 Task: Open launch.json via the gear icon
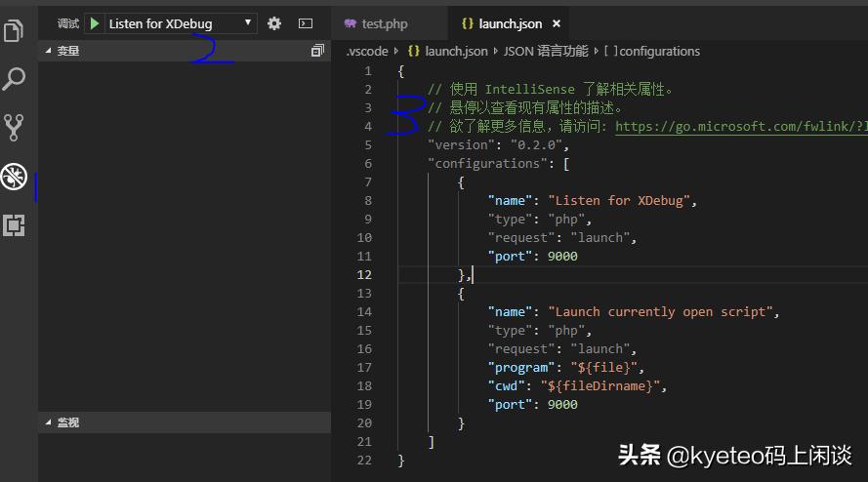[x=274, y=23]
